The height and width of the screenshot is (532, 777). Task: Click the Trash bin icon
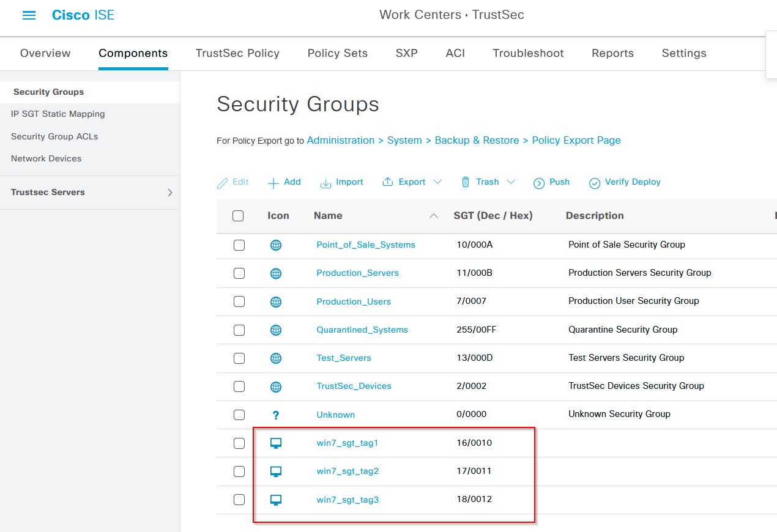click(x=466, y=182)
